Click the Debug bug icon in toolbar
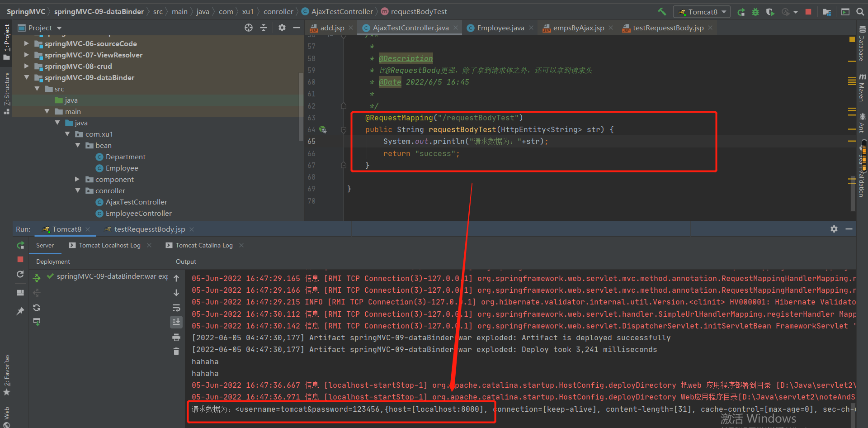This screenshot has width=868, height=428. (x=755, y=12)
